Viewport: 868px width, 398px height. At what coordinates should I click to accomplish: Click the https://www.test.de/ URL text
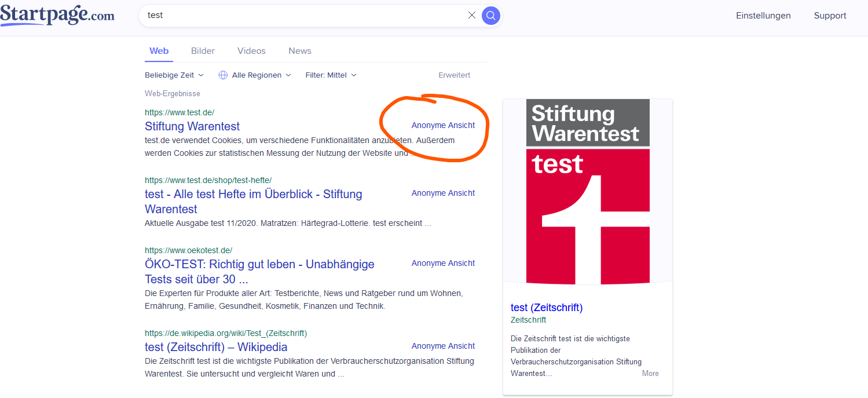point(180,112)
